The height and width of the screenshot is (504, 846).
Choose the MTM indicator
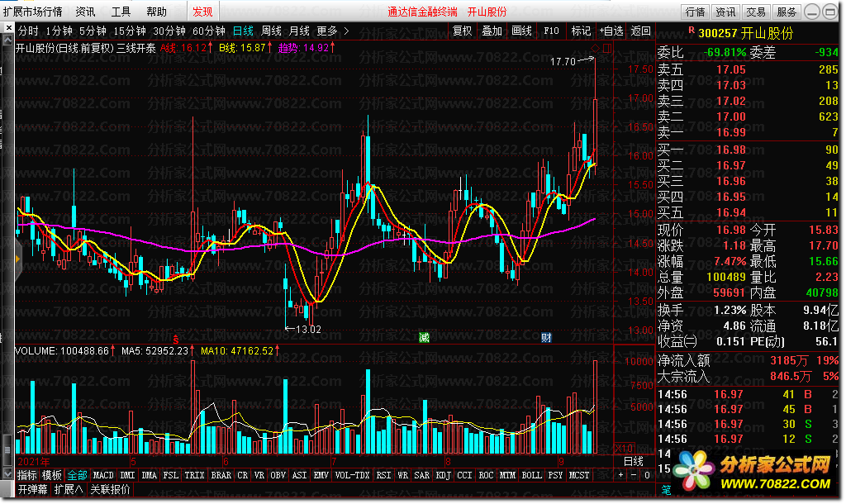point(508,475)
